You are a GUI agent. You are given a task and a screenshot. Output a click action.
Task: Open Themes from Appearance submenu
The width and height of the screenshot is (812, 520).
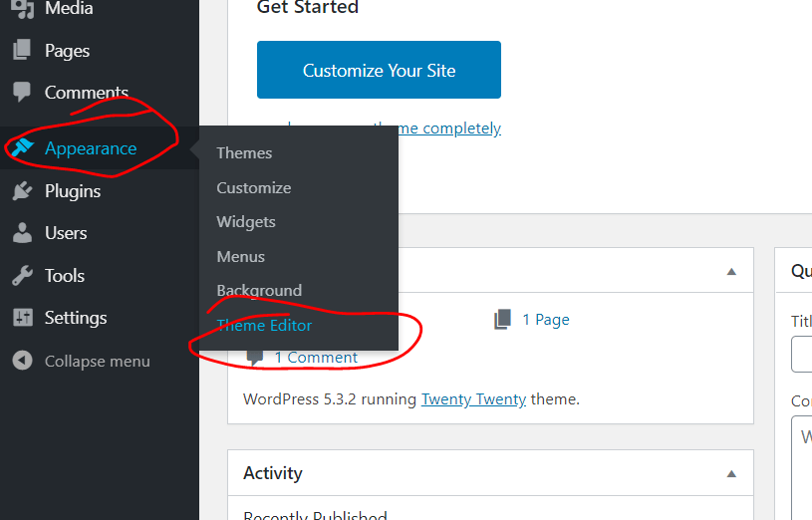[244, 153]
